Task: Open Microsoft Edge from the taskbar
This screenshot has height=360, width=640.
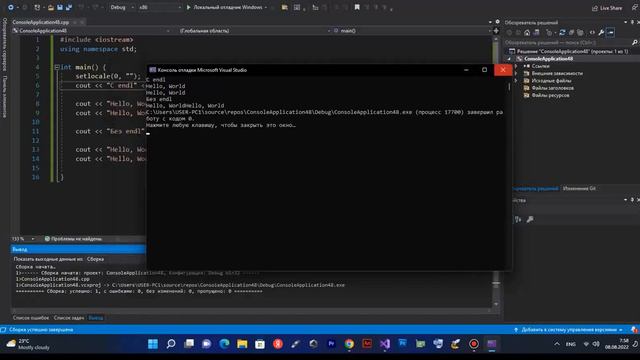Action: tap(224, 344)
